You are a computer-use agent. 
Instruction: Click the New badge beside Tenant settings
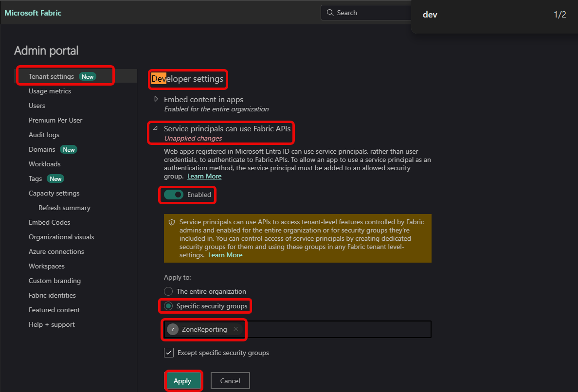click(x=88, y=77)
